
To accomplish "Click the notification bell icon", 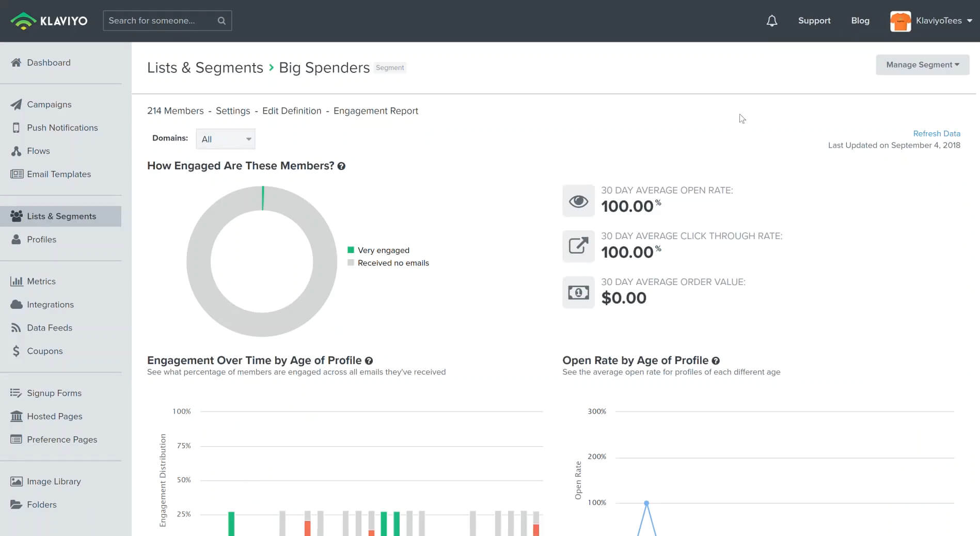I will pyautogui.click(x=771, y=21).
